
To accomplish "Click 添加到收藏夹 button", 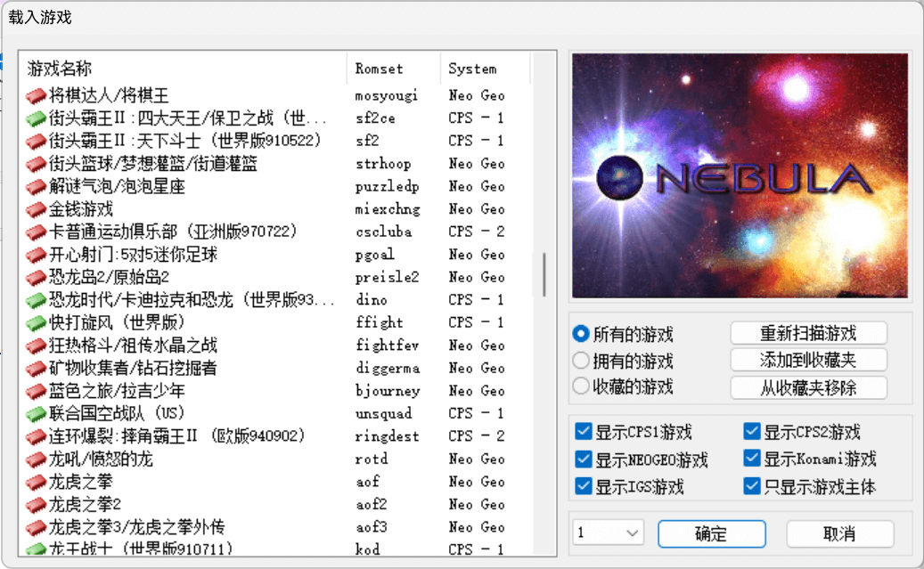I will pyautogui.click(x=808, y=360).
